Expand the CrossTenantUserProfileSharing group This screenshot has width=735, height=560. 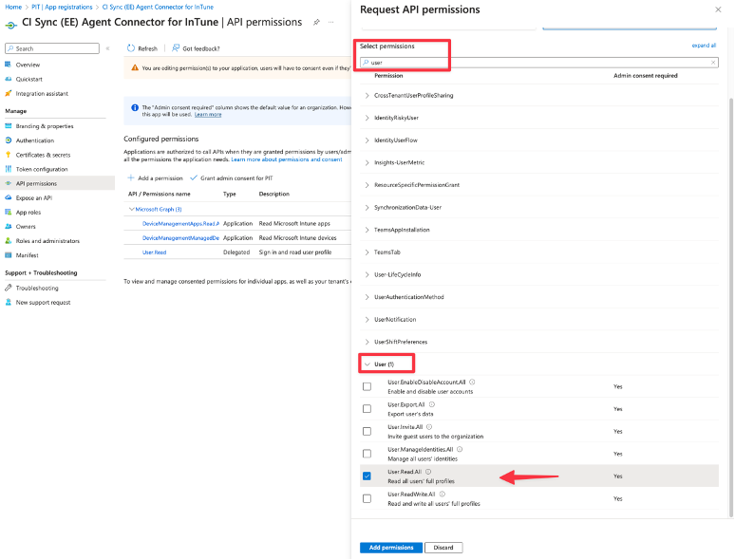[x=367, y=95]
